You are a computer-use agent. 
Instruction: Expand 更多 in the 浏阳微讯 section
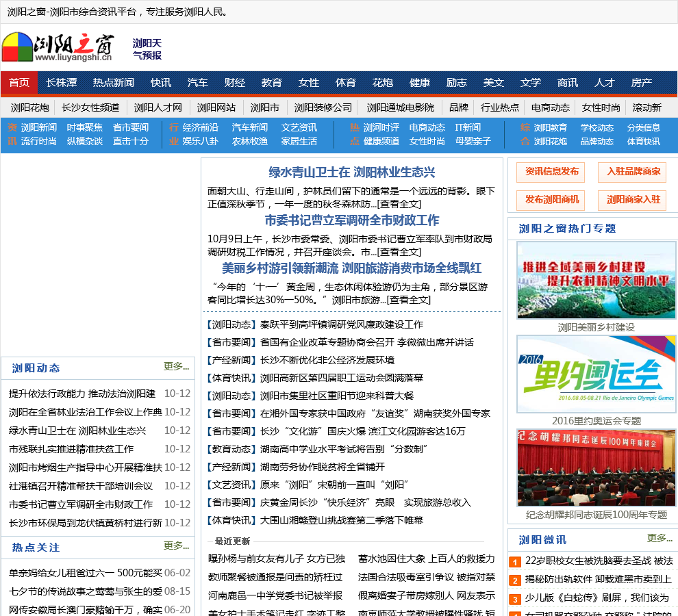[660, 539]
